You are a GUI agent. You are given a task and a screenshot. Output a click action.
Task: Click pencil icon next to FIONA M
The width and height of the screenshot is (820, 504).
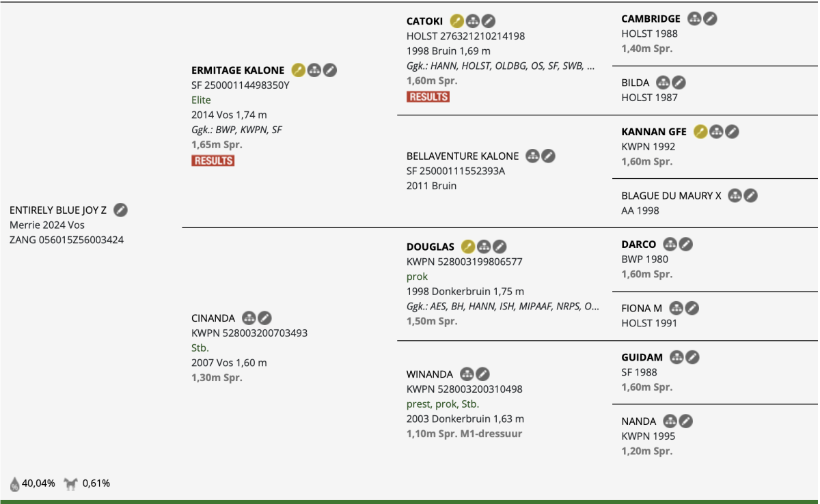pyautogui.click(x=692, y=308)
